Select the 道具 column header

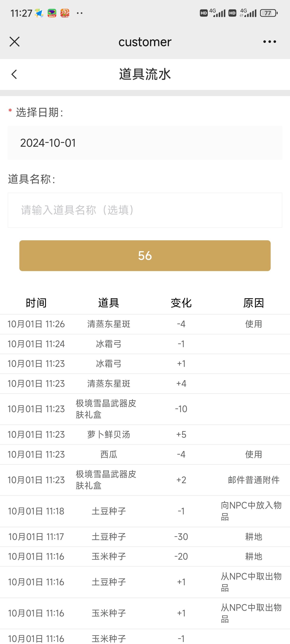coord(109,303)
